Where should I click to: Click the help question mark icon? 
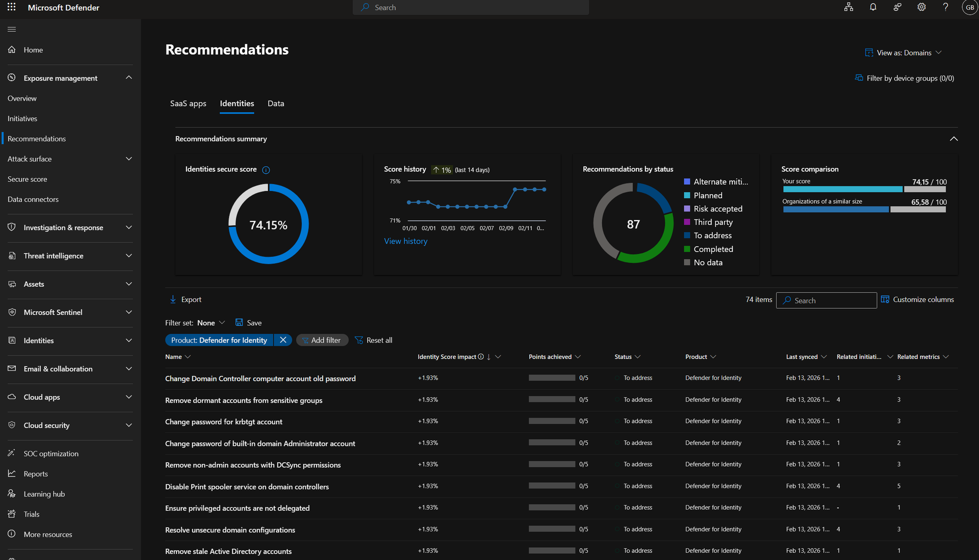tap(945, 7)
